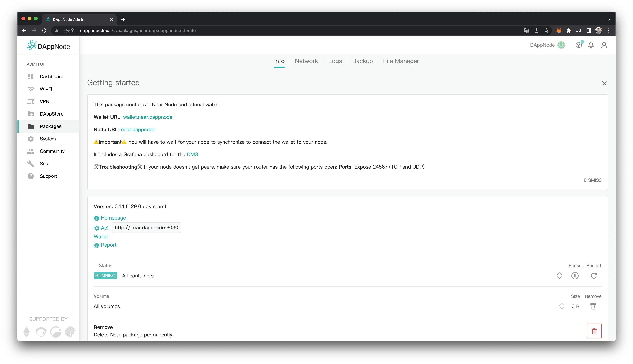633x364 pixels.
Task: Open the DMS link
Action: pyautogui.click(x=192, y=154)
